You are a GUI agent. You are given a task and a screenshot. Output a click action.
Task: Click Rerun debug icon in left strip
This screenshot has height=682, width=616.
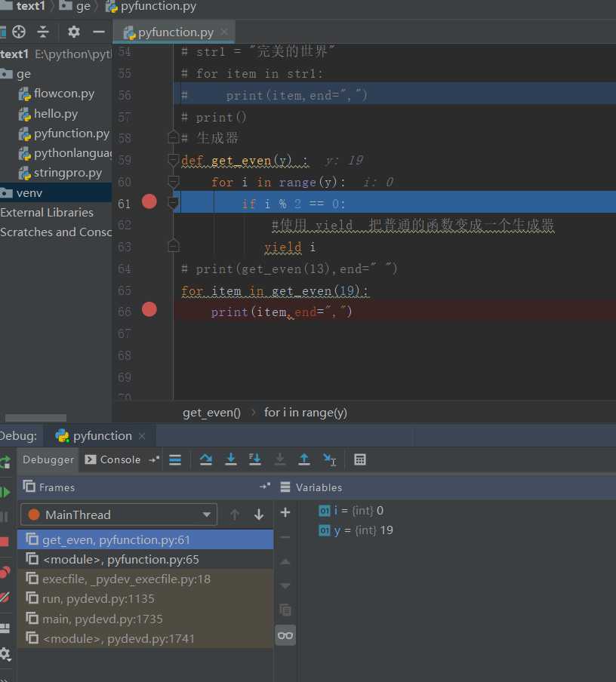point(5,462)
